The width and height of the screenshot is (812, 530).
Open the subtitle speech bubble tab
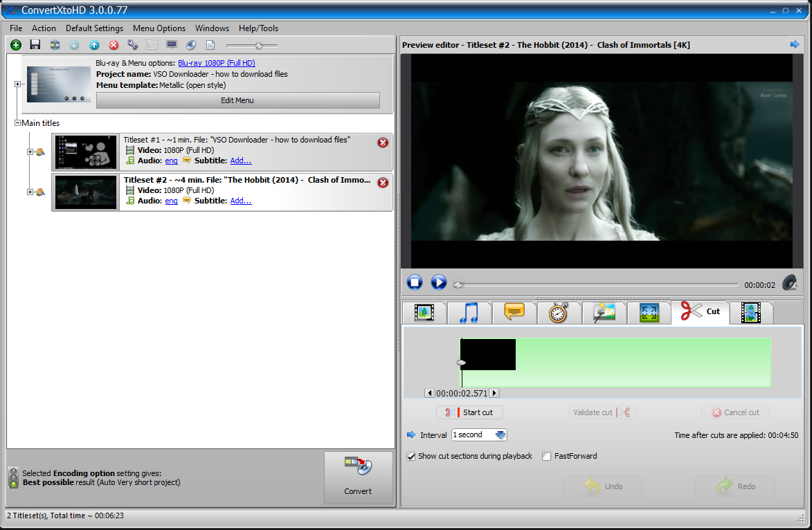coord(514,313)
